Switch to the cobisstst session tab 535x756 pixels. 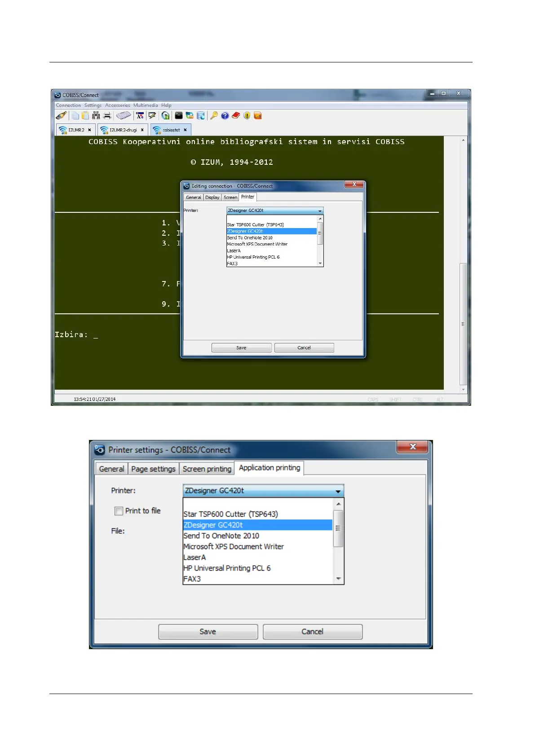pyautogui.click(x=171, y=130)
